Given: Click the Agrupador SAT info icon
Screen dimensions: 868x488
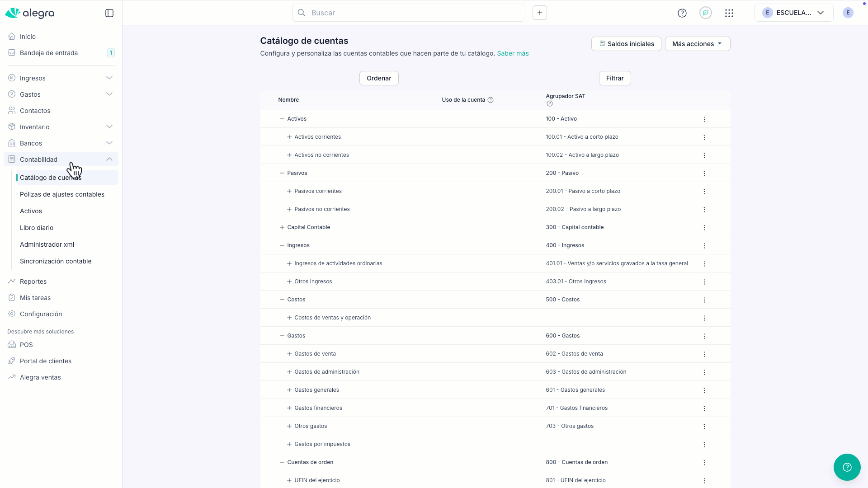Looking at the screenshot, I should pos(550,103).
